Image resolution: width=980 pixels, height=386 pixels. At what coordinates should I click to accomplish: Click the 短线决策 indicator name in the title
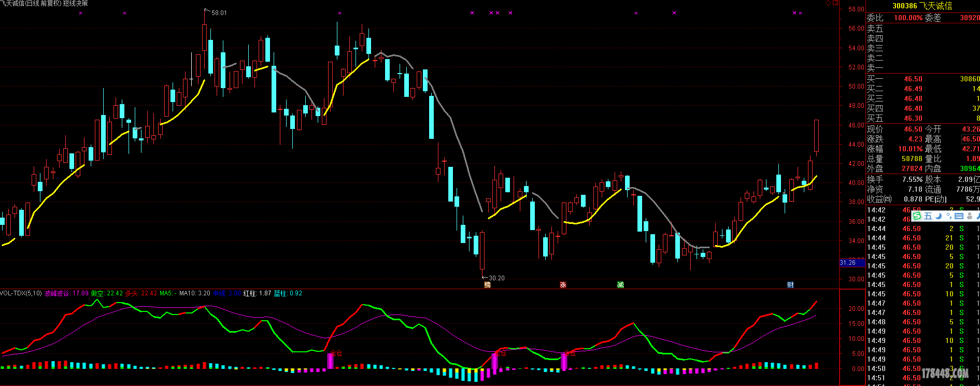pos(76,4)
